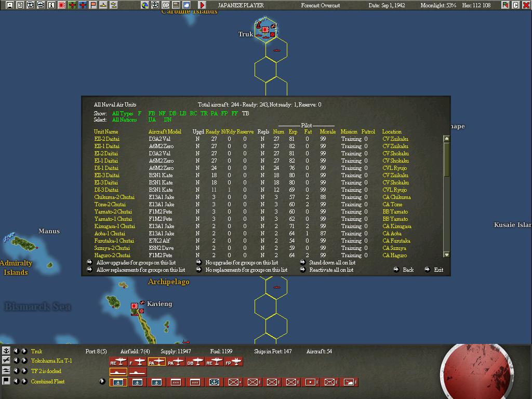Toggle the 'All Nations' select filter
The image size is (532, 399).
tap(125, 120)
